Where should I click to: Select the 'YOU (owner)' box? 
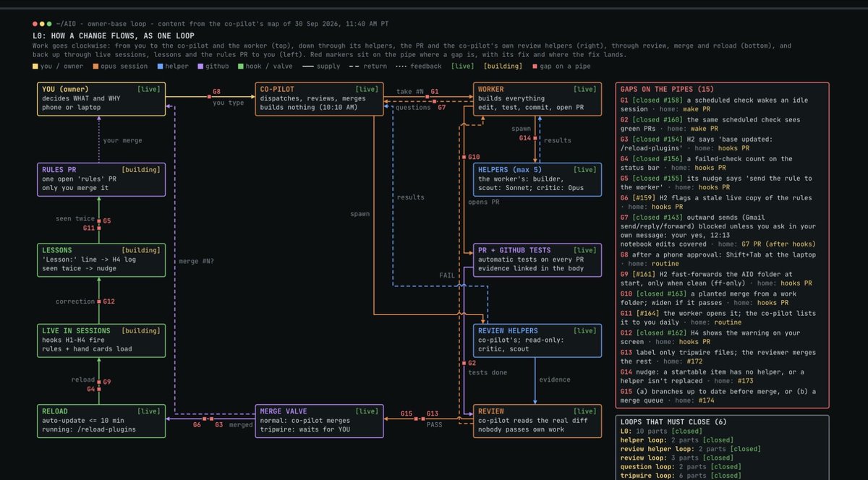[102, 99]
